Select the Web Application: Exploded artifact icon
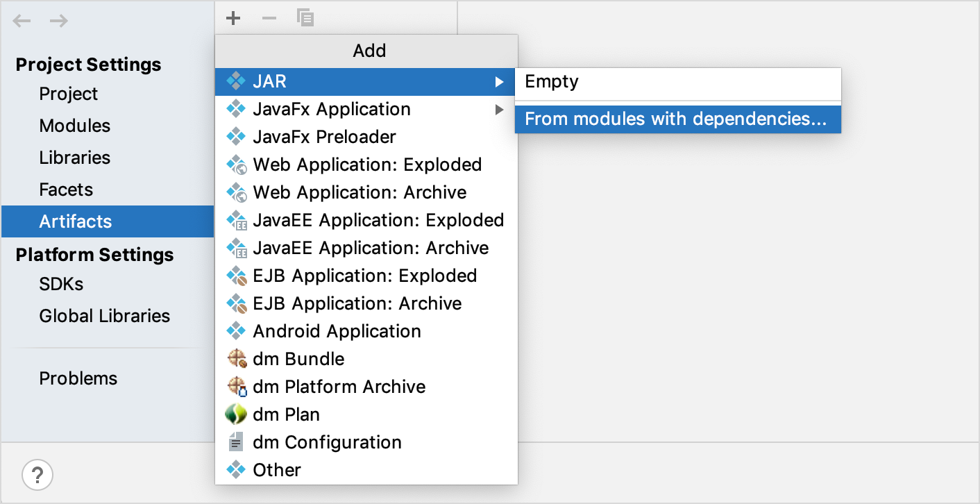 click(x=237, y=165)
